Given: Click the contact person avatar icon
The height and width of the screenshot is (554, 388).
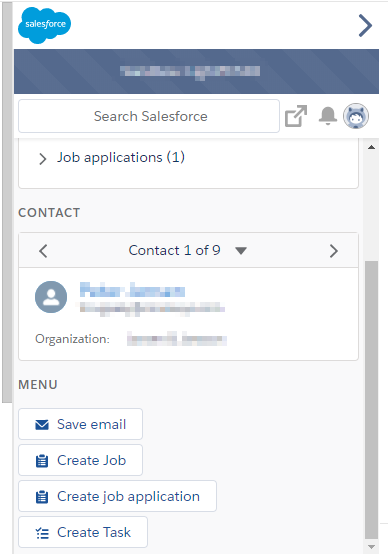Looking at the screenshot, I should 51,297.
